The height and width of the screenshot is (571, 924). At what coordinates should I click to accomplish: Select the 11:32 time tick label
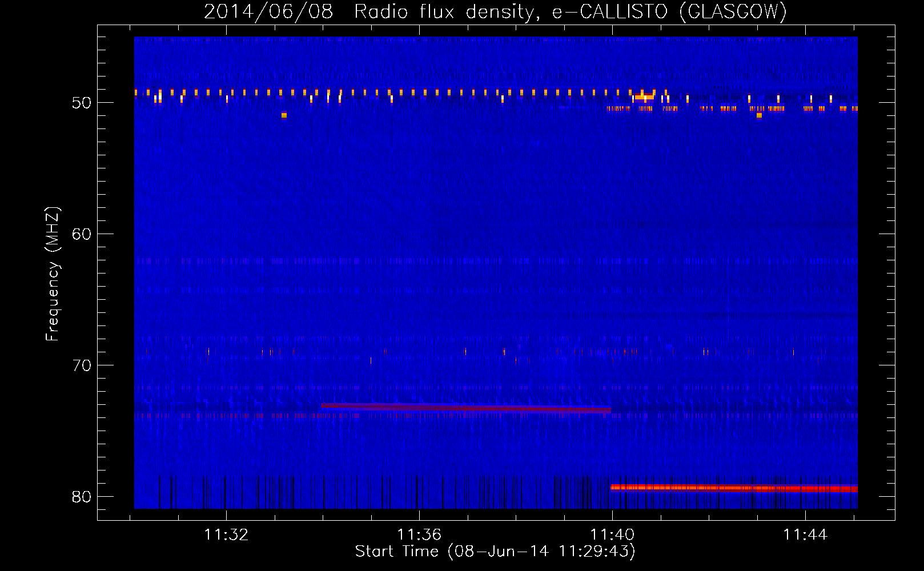(226, 534)
